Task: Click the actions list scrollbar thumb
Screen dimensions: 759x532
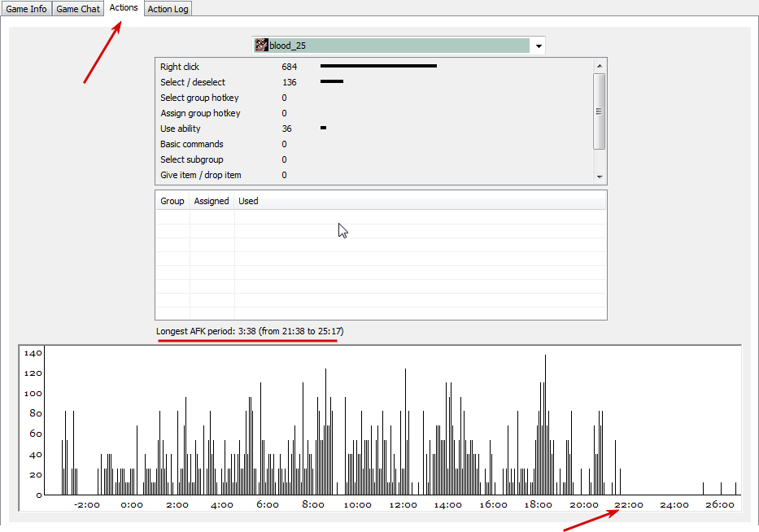Action: [x=600, y=111]
